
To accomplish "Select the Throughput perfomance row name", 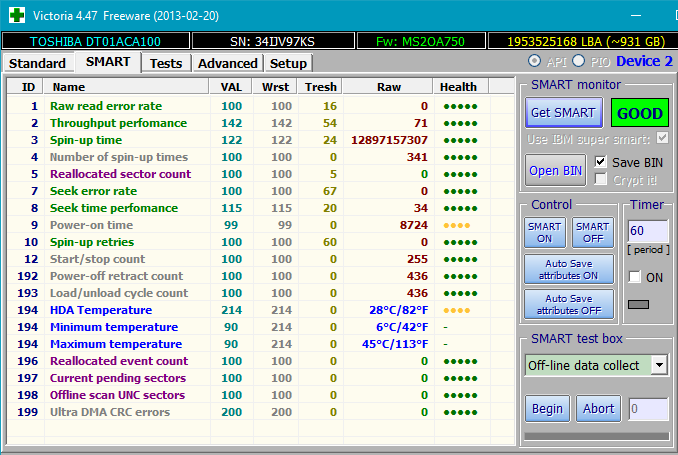I will pos(118,123).
